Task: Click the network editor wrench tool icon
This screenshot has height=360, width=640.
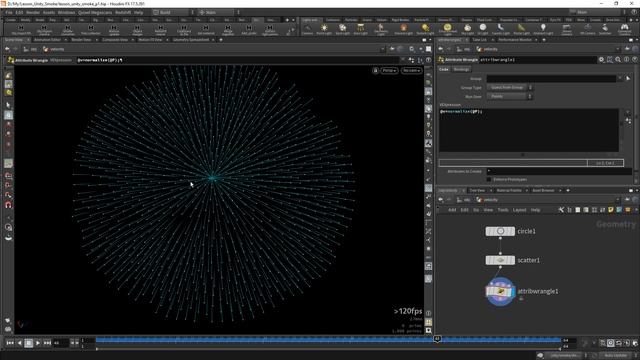Action: 561,210
